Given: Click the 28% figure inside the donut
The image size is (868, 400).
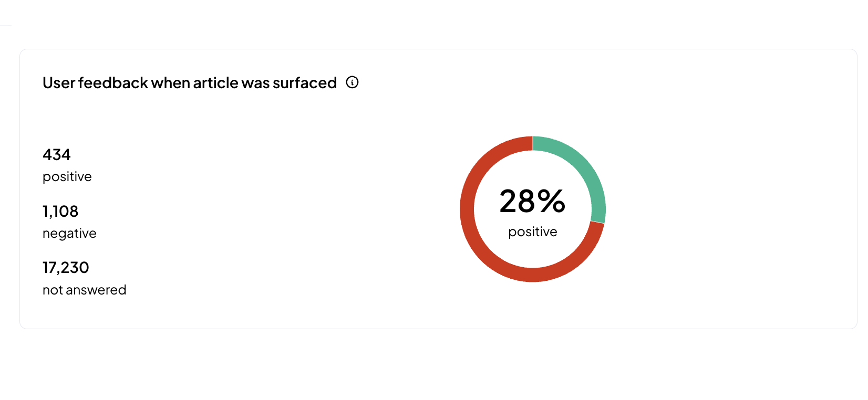Looking at the screenshot, I should pos(532,201).
